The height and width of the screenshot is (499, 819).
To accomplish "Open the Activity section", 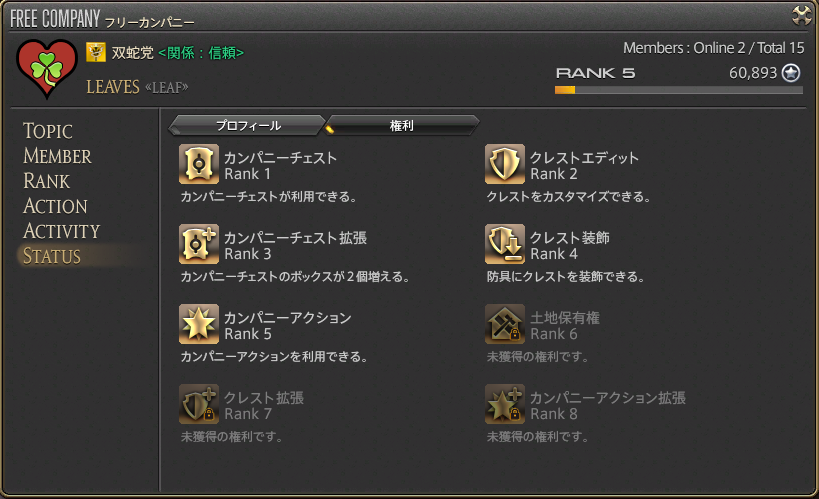I will pos(62,231).
